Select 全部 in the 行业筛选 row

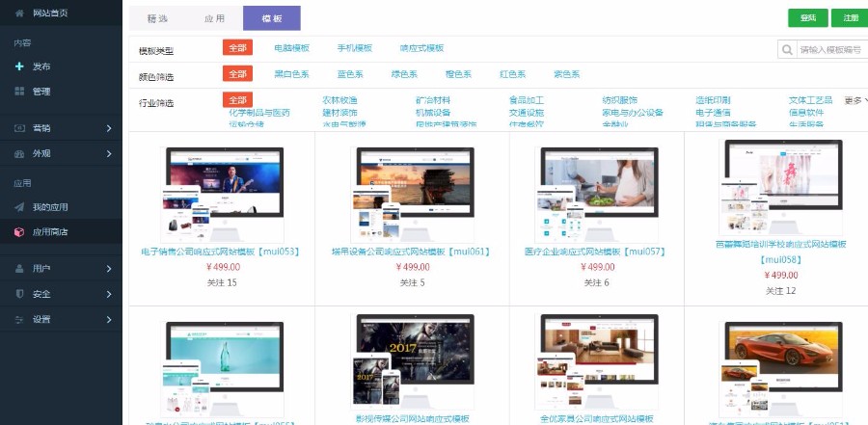237,99
